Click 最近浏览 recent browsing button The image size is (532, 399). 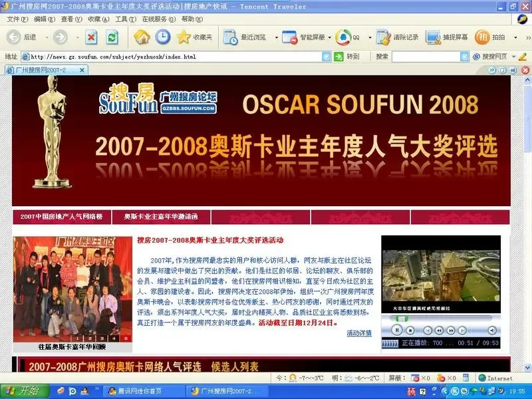(x=245, y=37)
